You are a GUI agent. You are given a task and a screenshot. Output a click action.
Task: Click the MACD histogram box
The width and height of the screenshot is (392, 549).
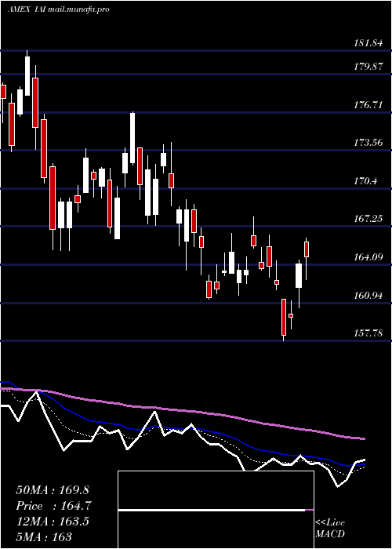coord(216,510)
